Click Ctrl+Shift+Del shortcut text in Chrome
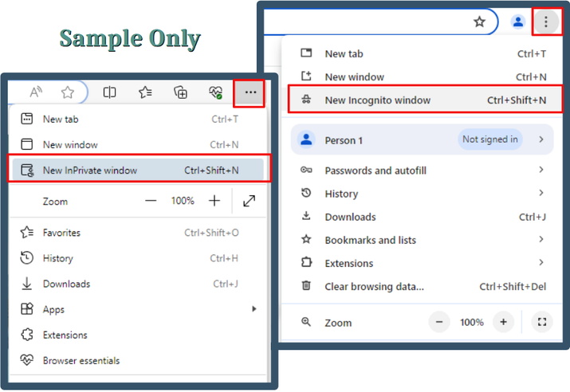 pos(513,287)
